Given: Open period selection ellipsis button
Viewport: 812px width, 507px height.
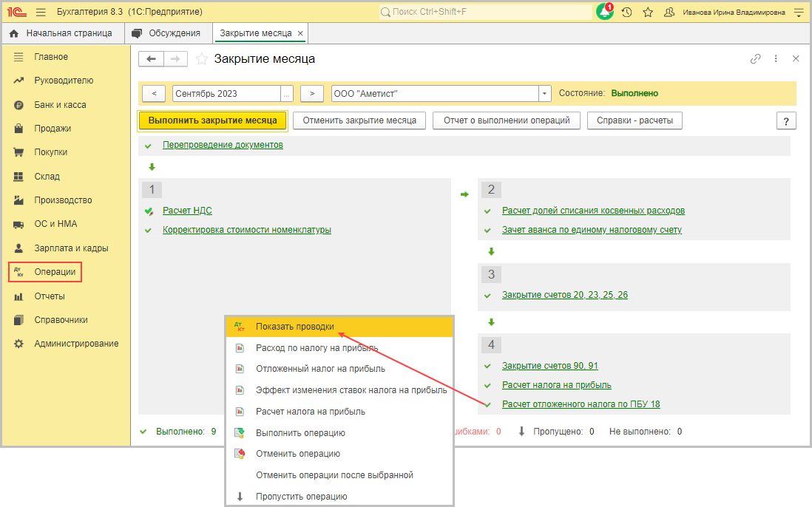Looking at the screenshot, I should click(x=287, y=94).
